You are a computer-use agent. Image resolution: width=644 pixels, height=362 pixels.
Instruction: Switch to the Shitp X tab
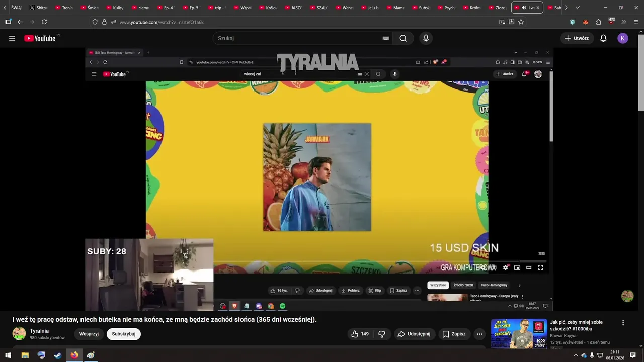tap(38, 8)
